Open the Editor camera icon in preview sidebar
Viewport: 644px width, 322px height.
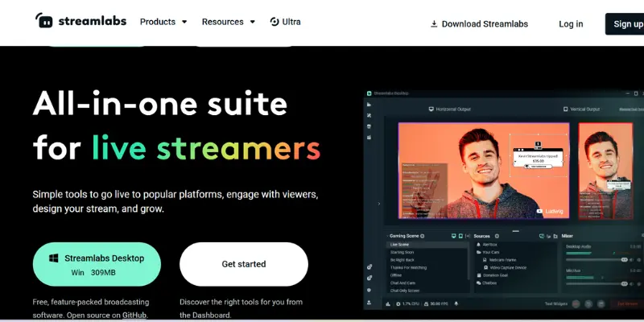click(x=369, y=105)
